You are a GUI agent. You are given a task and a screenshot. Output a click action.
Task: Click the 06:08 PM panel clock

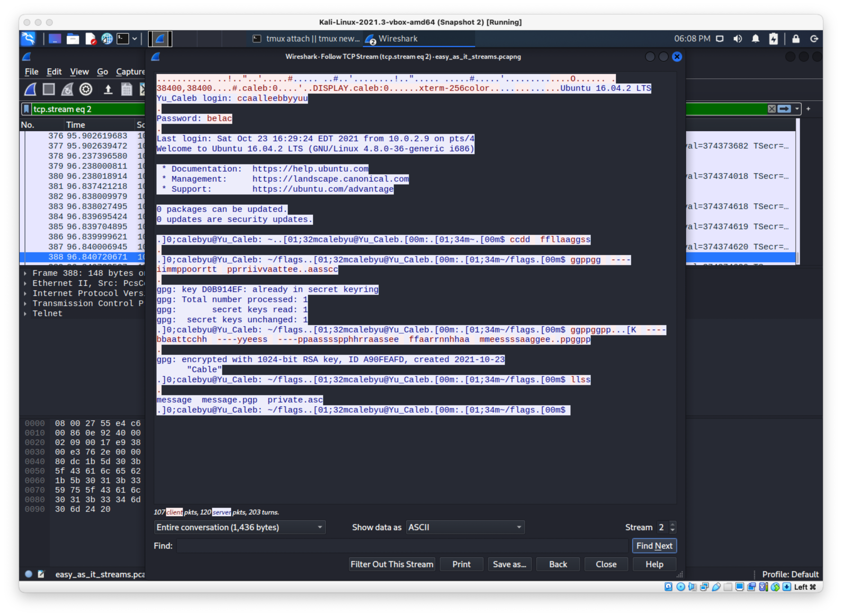tap(693, 39)
